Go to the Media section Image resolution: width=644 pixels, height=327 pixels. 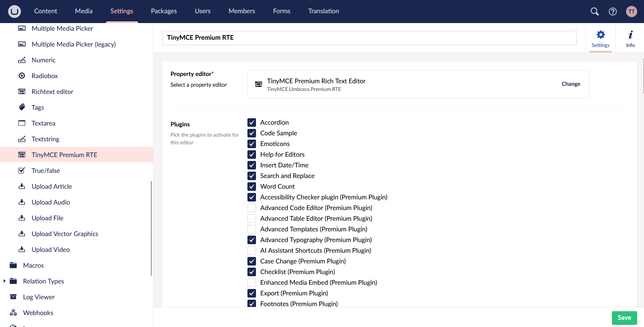84,11
